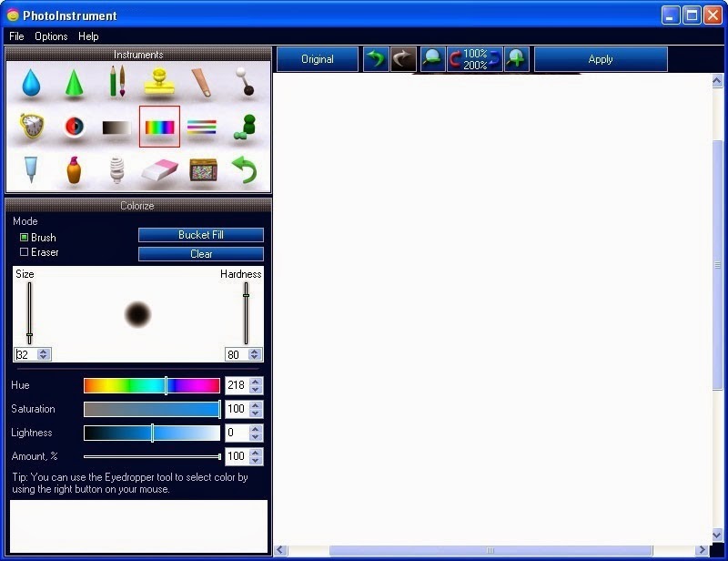Screen dimensions: 728x561
Task: Click the canvas horizontal scrollbar right arrow
Action: pos(702,550)
